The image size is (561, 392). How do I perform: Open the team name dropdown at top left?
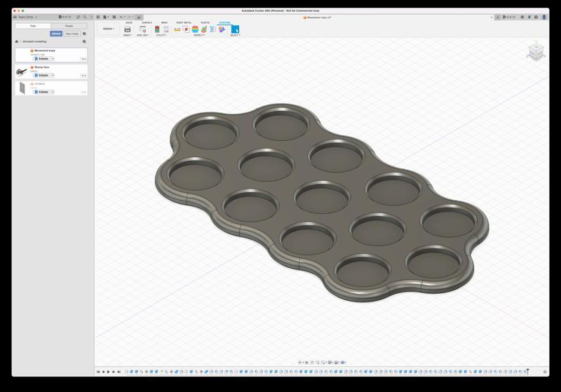click(x=26, y=17)
